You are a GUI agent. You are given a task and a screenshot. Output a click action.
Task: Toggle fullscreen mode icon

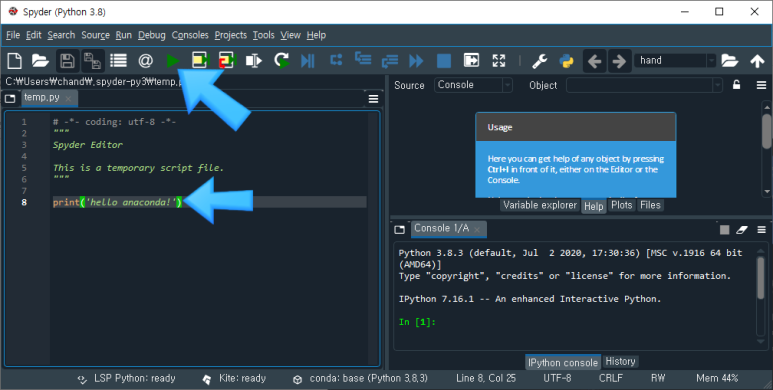pyautogui.click(x=499, y=61)
